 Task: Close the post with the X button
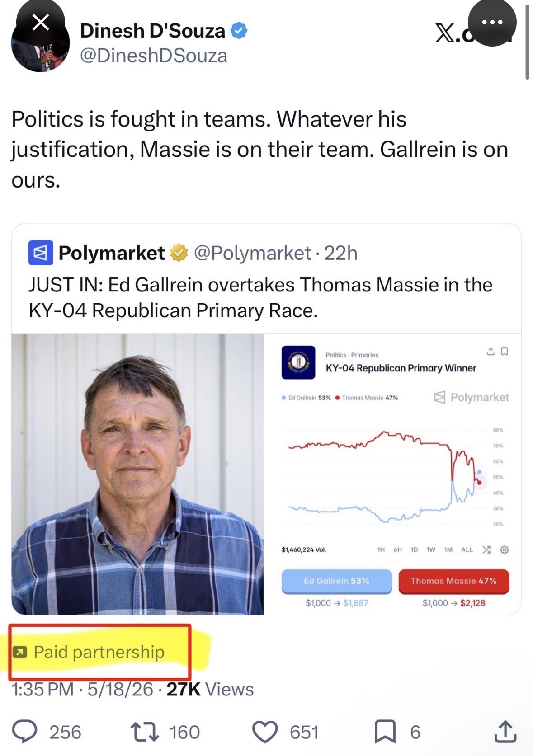pyautogui.click(x=41, y=22)
